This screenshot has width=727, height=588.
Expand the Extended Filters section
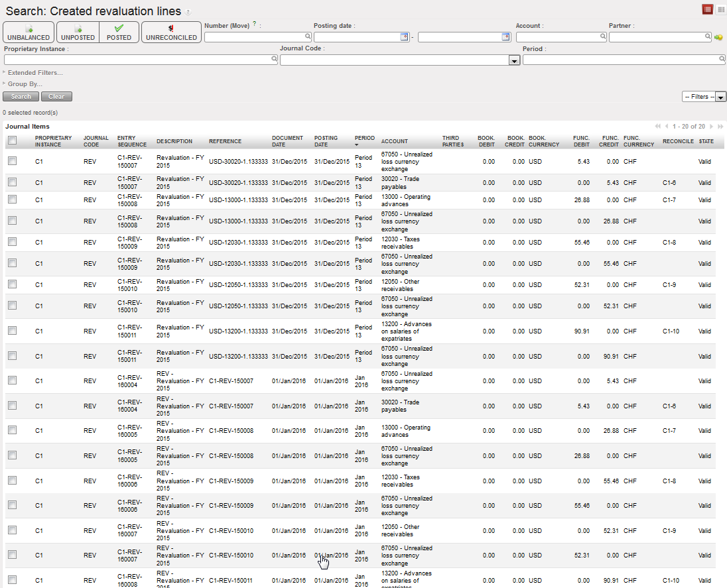[34, 72]
